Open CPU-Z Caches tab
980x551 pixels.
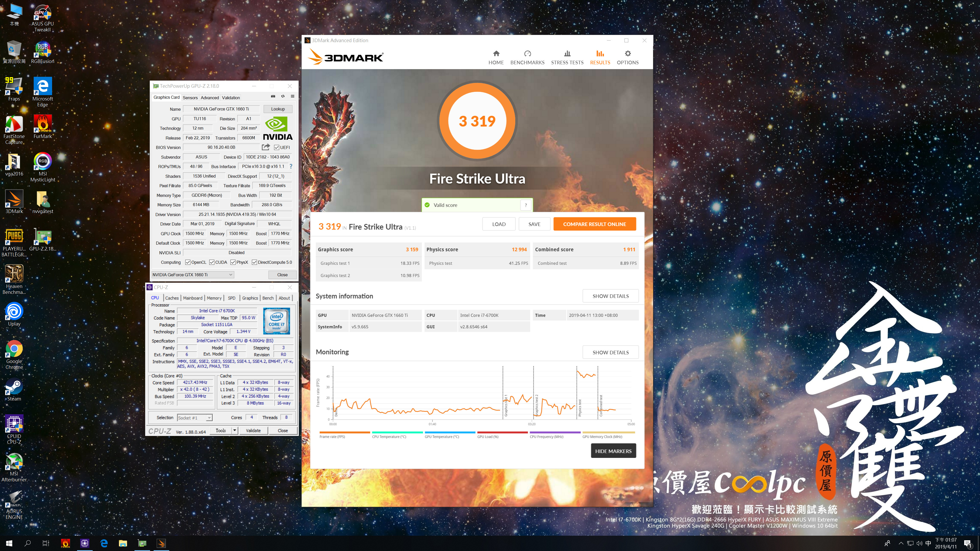point(171,298)
